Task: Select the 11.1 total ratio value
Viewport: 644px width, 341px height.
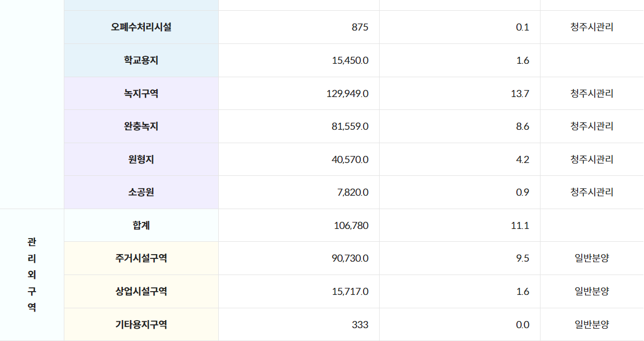Action: 520,225
